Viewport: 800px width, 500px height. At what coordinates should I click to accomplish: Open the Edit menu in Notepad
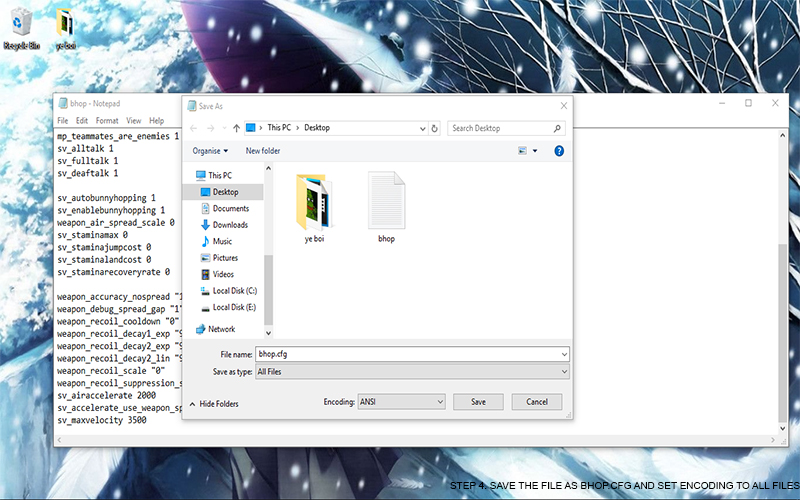point(82,121)
